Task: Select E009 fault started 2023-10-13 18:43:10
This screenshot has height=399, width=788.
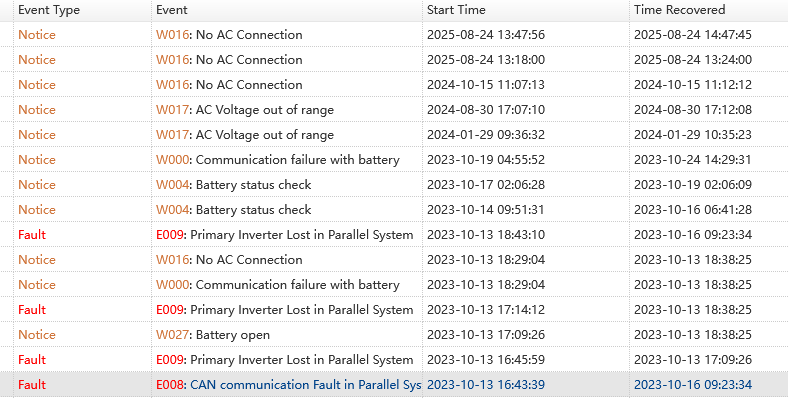Action: coord(394,235)
